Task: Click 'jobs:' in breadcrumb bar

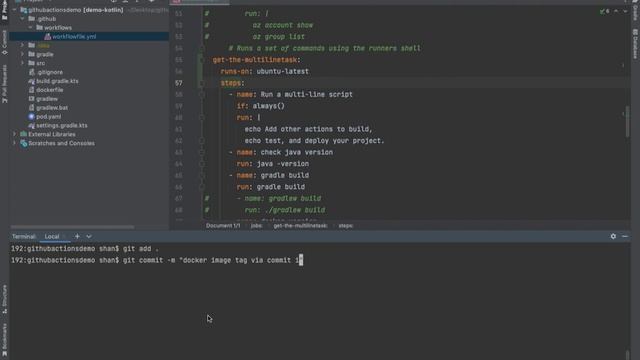Action: (256, 225)
